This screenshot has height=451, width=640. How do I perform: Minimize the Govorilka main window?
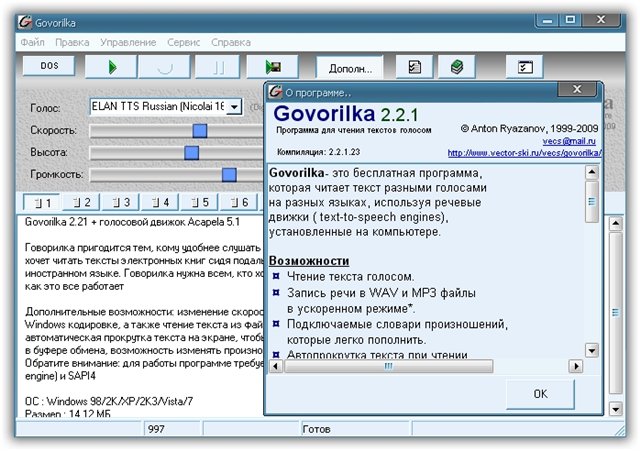pos(548,20)
